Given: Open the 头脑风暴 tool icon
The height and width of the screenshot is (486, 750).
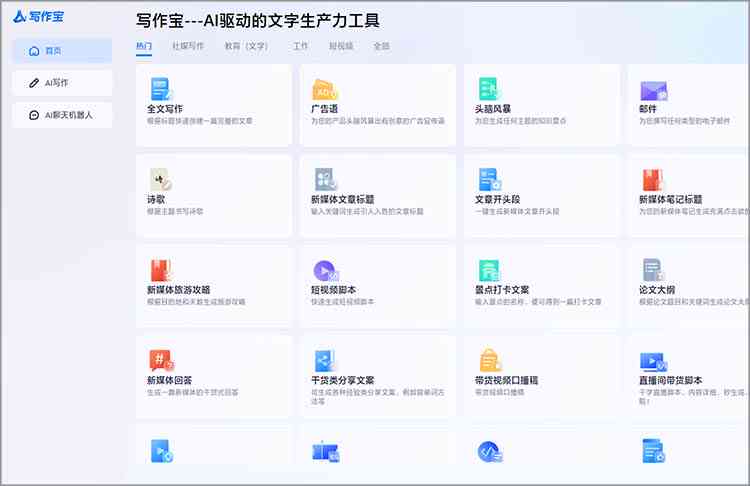Looking at the screenshot, I should pos(489,89).
